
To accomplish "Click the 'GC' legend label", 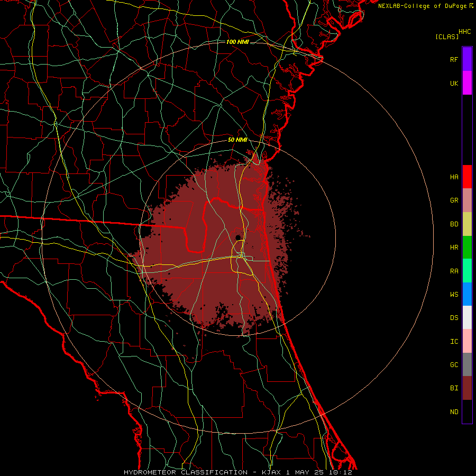I will point(454,365).
